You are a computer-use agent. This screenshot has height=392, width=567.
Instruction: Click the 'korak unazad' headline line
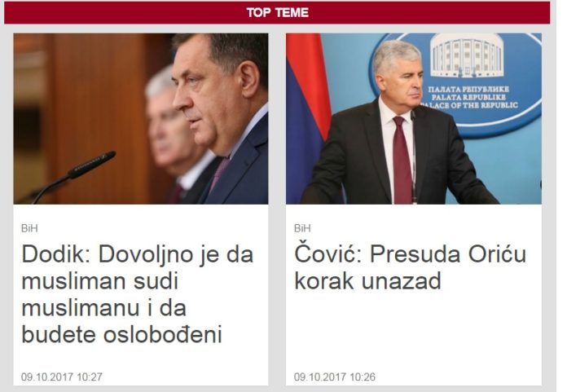coord(367,281)
